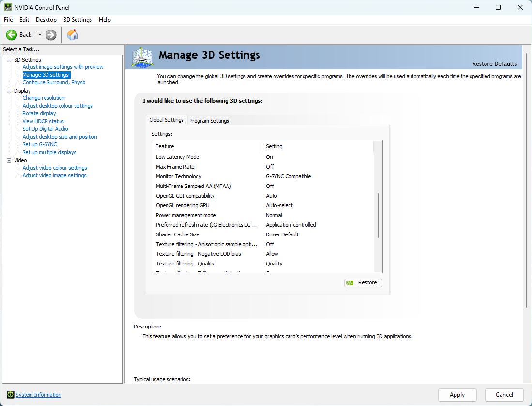Open Change resolution task
Image resolution: width=532 pixels, height=406 pixels.
coord(44,98)
